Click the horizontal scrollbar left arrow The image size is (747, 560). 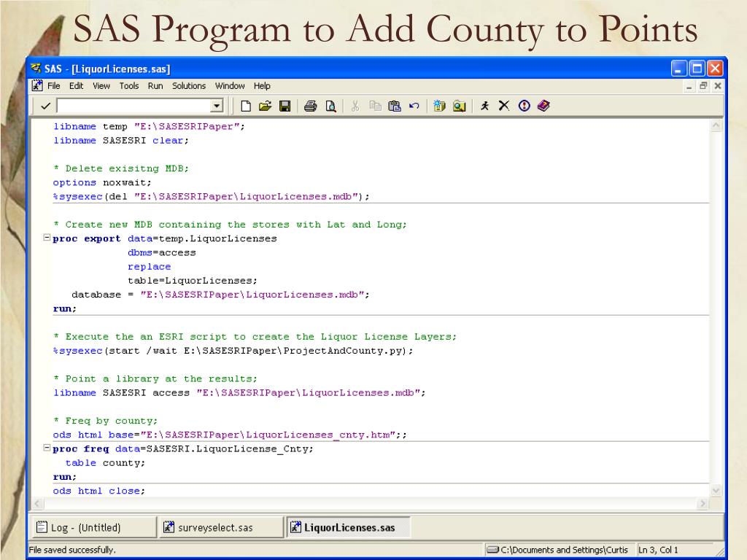[38, 503]
